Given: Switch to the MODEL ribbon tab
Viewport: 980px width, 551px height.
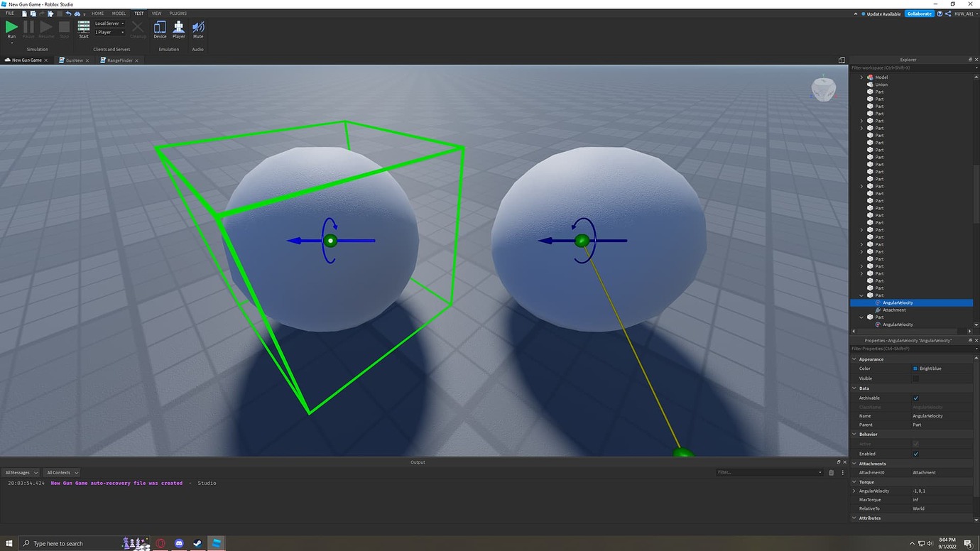Looking at the screenshot, I should pyautogui.click(x=119, y=13).
